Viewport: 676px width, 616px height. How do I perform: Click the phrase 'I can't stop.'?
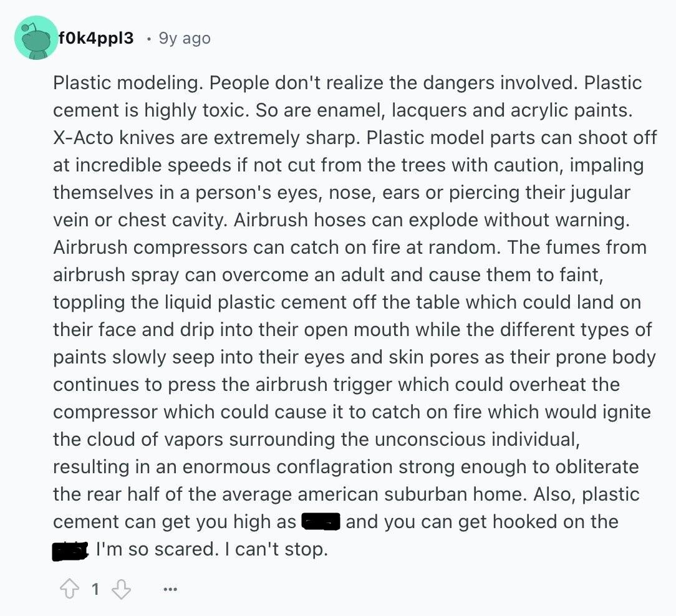tap(276, 549)
